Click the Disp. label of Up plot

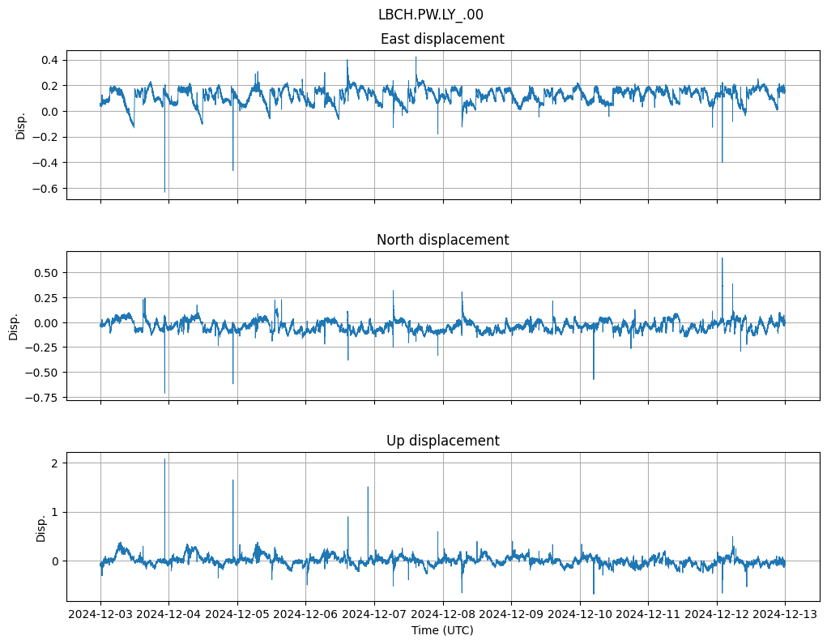point(40,527)
